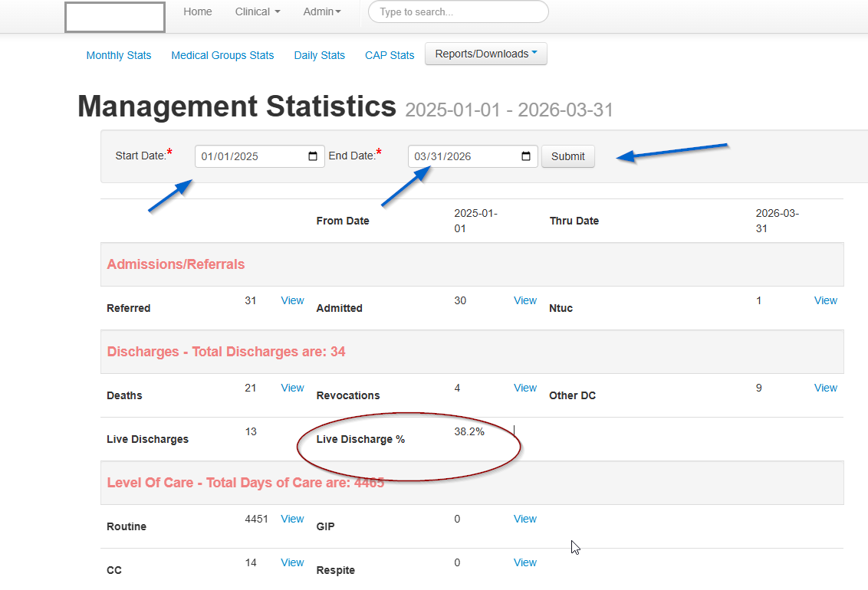The image size is (868, 590).
Task: Go to the Home menu item
Action: click(198, 11)
